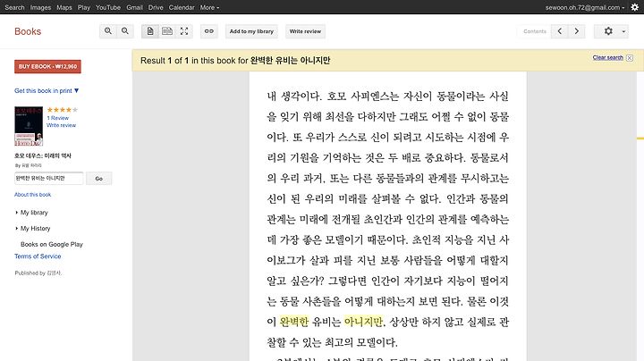644x361 pixels.
Task: Enter full screen reading mode
Action: (x=184, y=31)
